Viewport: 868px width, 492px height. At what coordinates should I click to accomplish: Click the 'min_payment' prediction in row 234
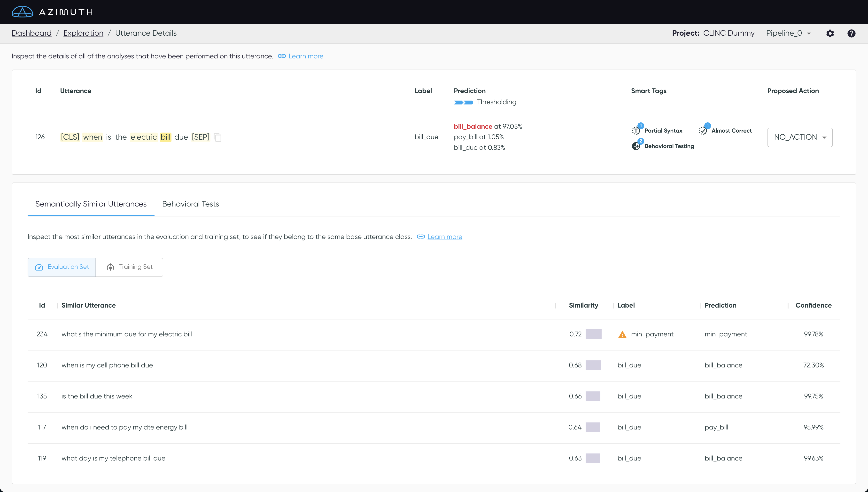point(726,334)
